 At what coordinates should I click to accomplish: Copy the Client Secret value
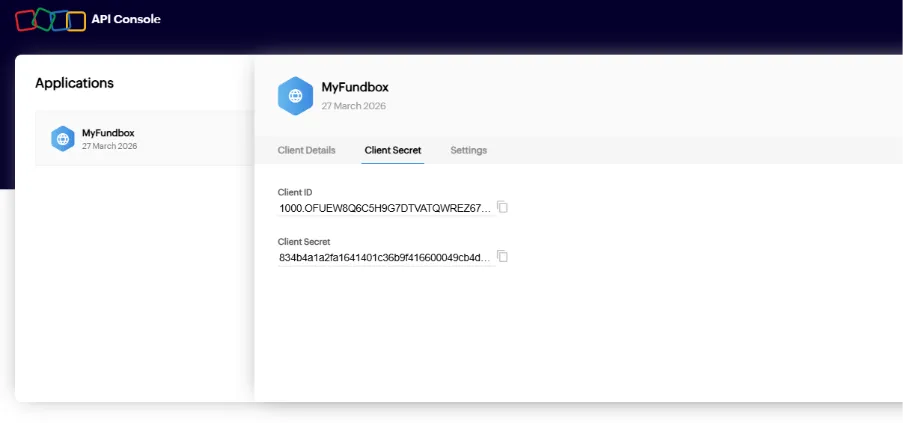[x=502, y=257]
